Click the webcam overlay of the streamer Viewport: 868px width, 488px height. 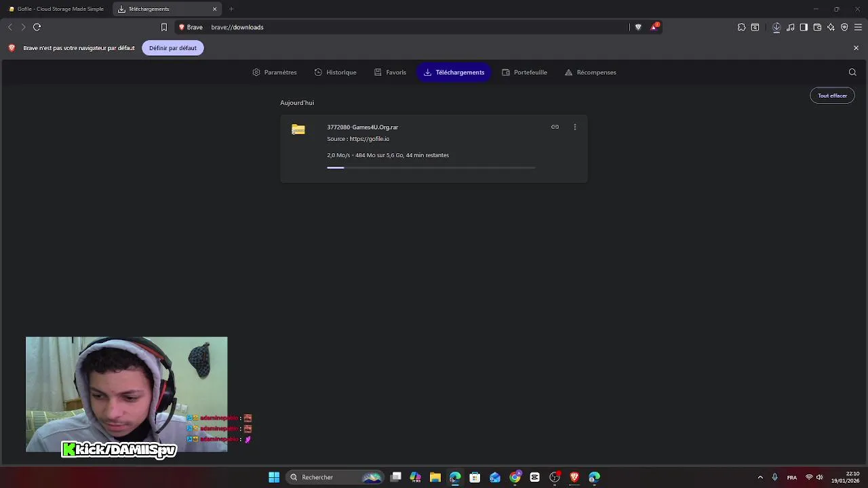tap(127, 394)
